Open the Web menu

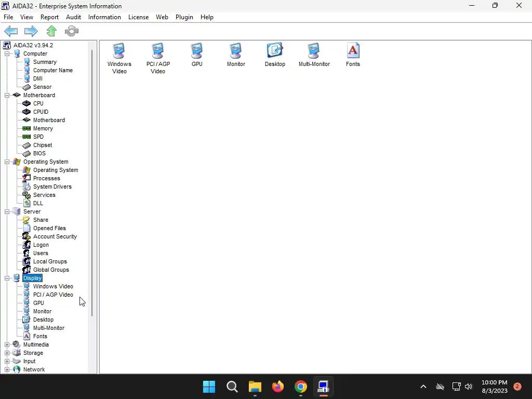click(162, 17)
